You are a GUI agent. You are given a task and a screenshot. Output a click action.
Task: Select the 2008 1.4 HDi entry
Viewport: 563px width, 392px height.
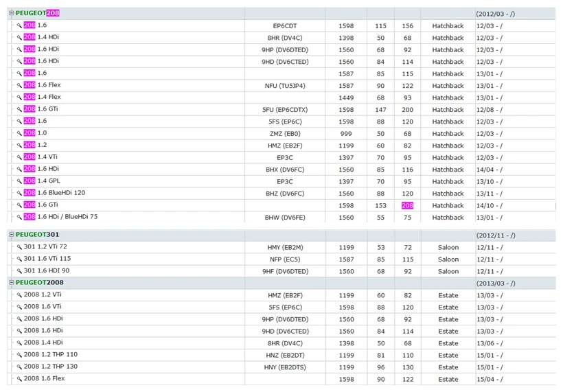click(x=43, y=342)
